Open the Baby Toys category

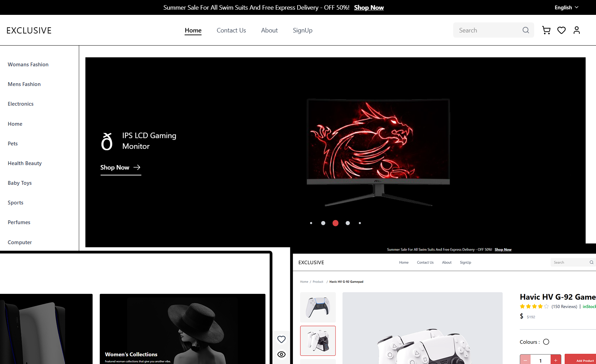20,183
